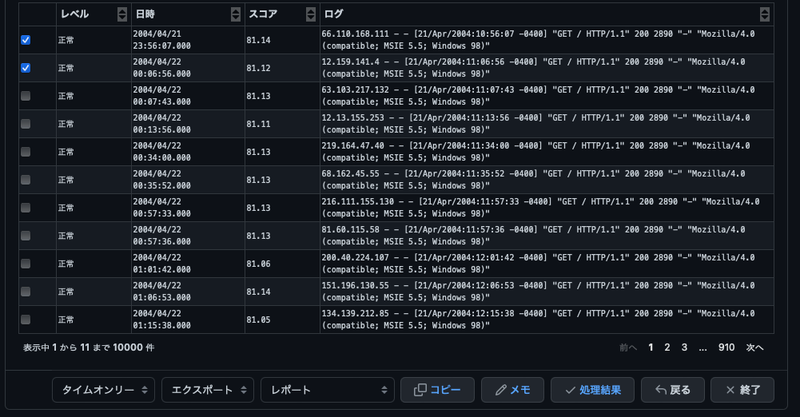
Task: Uncheck the row with IP 66.110.168.111
Action: coord(26,40)
